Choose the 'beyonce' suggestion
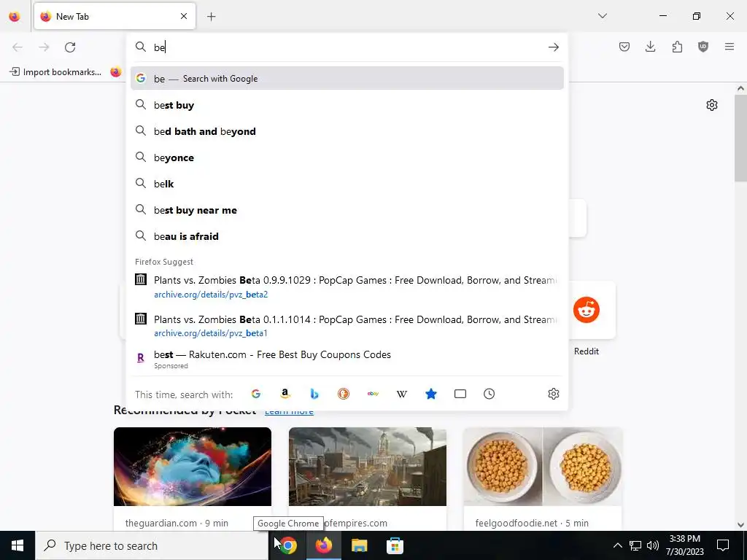Image resolution: width=747 pixels, height=560 pixels. [347, 157]
